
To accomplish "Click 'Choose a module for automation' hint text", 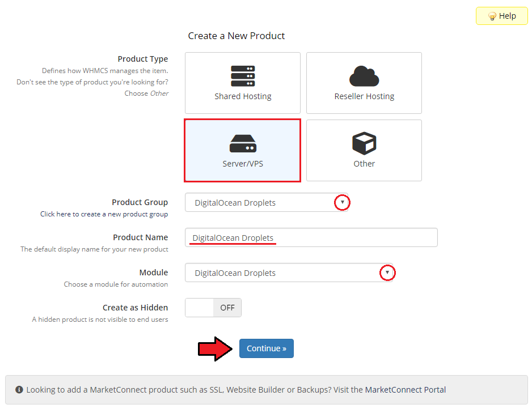I will (x=116, y=284).
